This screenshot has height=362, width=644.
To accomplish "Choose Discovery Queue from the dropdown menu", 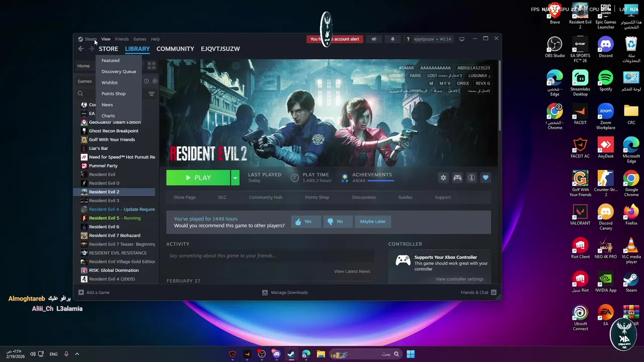I will click(x=118, y=71).
